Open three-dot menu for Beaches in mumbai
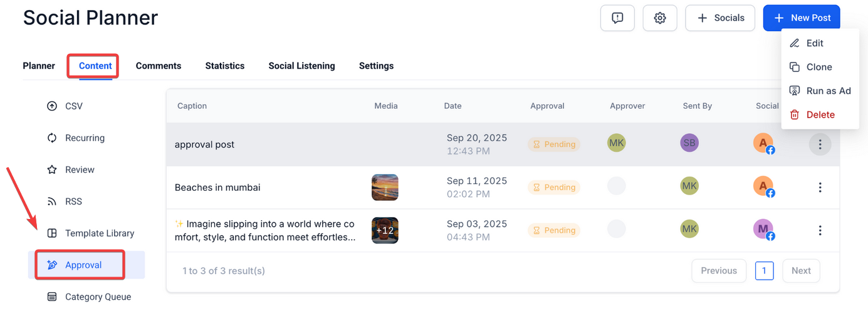The height and width of the screenshot is (311, 868). [x=820, y=188]
